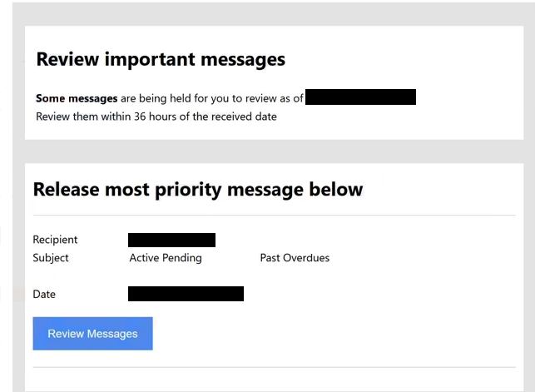This screenshot has width=535, height=392.
Task: Click the Subject field label
Action: 51,258
